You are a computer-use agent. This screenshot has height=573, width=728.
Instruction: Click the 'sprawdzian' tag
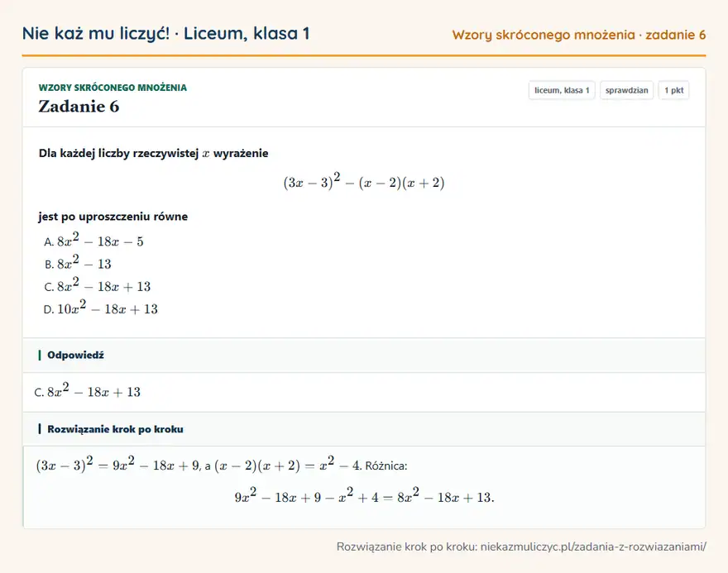point(626,90)
